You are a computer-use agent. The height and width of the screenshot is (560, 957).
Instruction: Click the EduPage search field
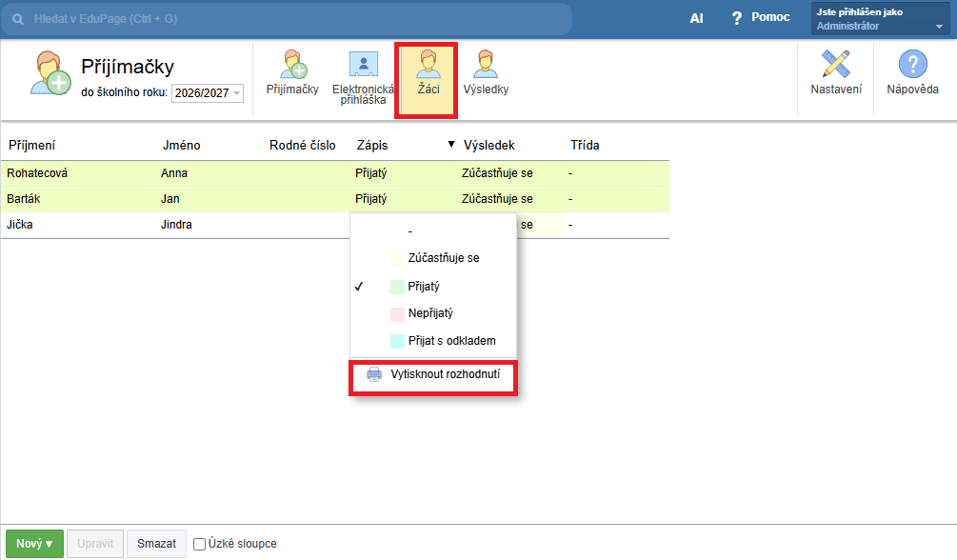[x=295, y=19]
